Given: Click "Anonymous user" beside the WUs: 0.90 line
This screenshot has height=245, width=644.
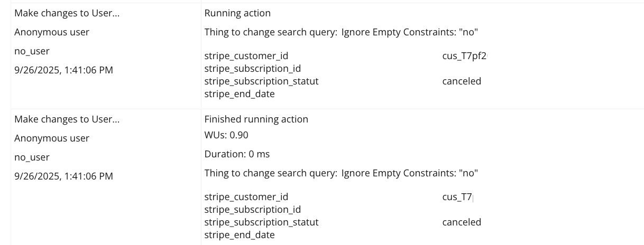Looking at the screenshot, I should (52, 138).
